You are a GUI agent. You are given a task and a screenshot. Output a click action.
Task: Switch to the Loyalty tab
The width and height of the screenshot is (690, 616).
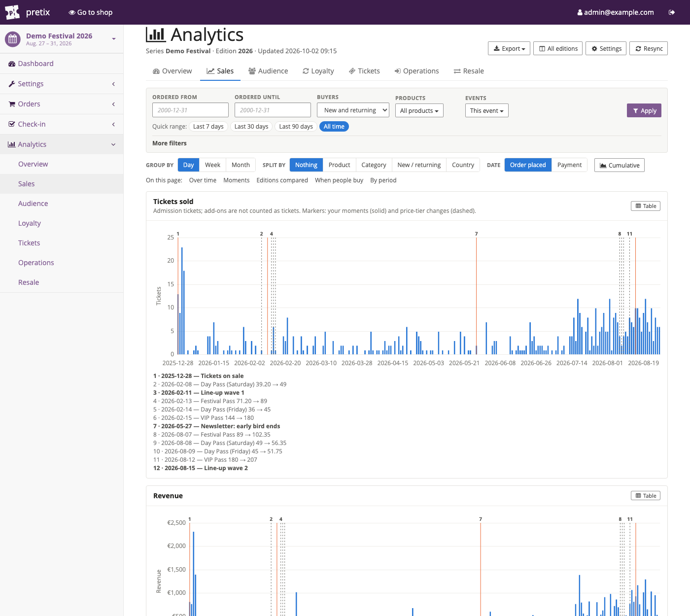(318, 71)
